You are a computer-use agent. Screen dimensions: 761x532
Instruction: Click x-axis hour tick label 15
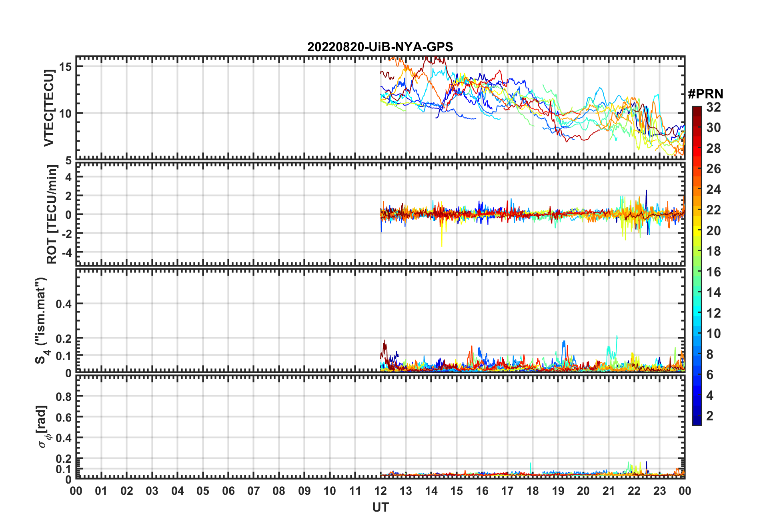[457, 491]
